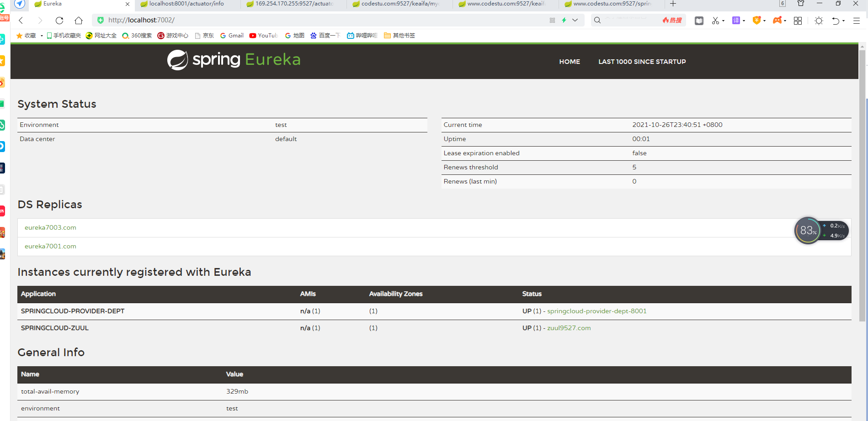Select the SPRINGCLOUD-ZUUL application name

click(55, 328)
